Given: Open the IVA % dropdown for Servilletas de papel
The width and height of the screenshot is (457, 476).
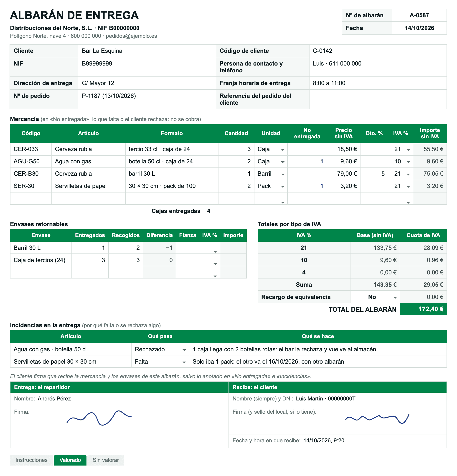Looking at the screenshot, I should pos(408,187).
